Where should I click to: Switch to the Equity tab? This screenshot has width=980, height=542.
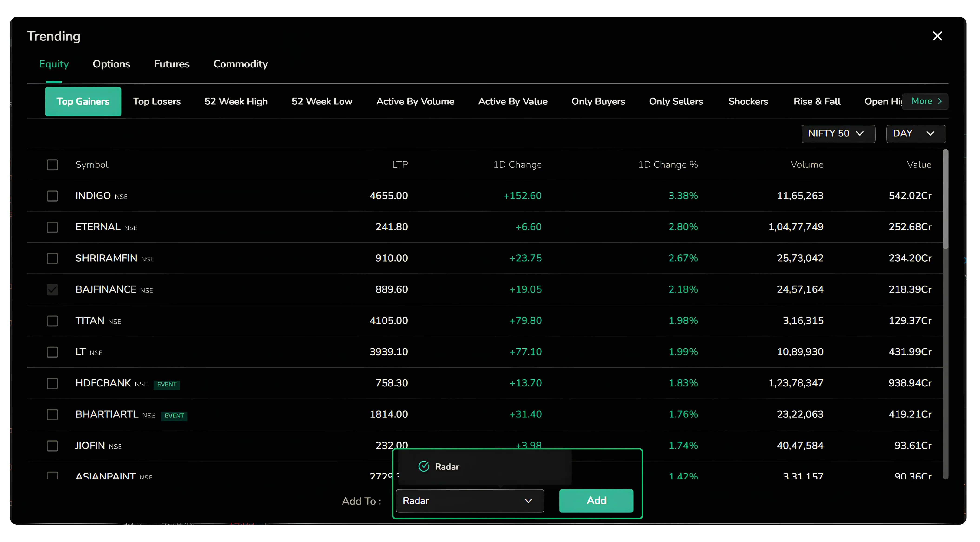[54, 64]
